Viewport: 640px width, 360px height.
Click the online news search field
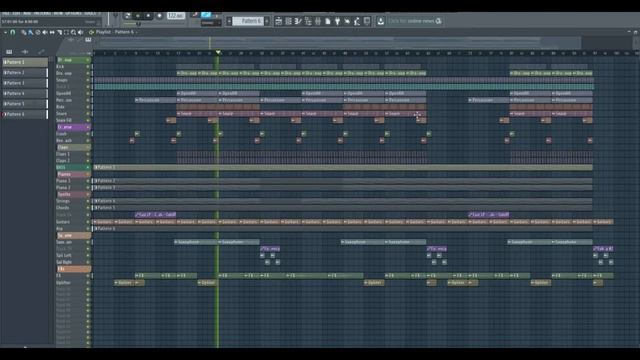click(415, 21)
